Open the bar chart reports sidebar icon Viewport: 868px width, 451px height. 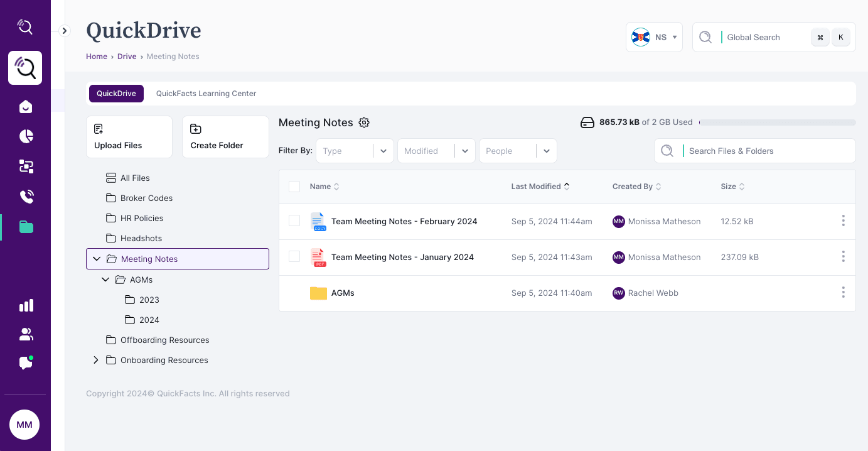(26, 305)
